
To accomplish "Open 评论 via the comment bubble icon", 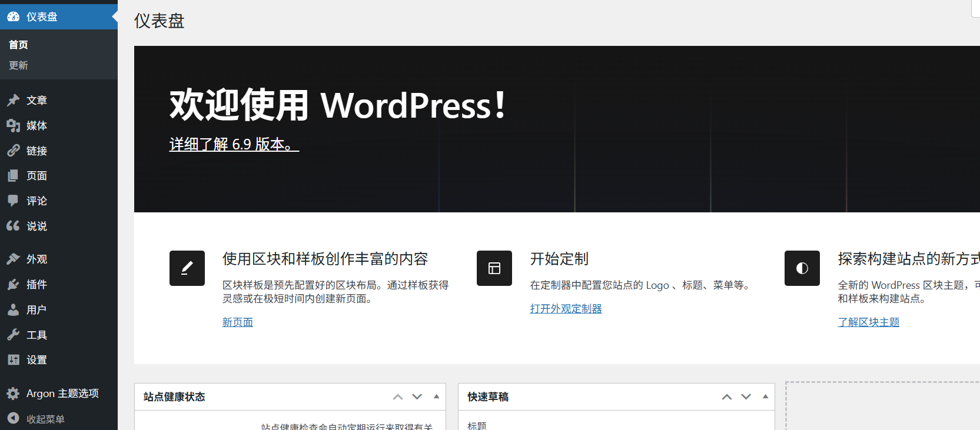I will click(x=13, y=201).
